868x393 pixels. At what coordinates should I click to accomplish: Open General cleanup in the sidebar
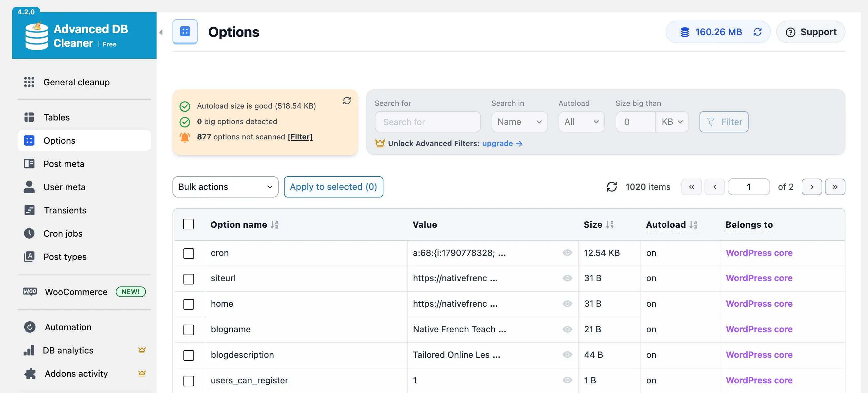click(84, 82)
